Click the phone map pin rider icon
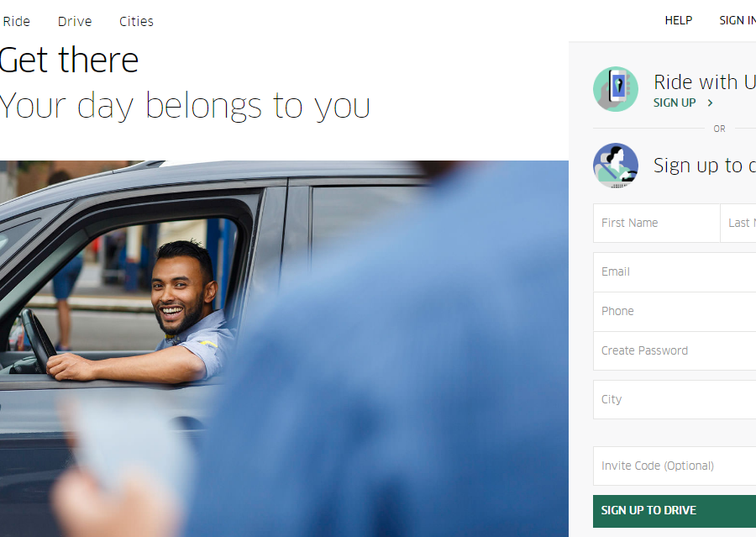 (615, 89)
